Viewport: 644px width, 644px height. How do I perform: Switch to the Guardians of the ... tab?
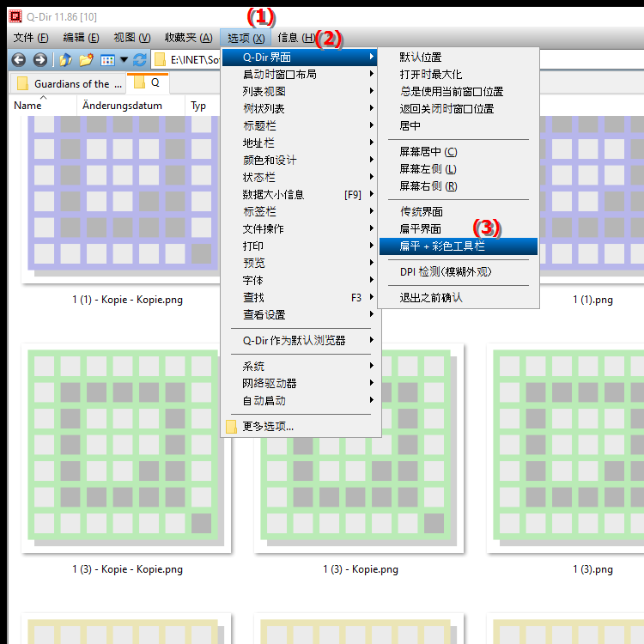click(70, 84)
